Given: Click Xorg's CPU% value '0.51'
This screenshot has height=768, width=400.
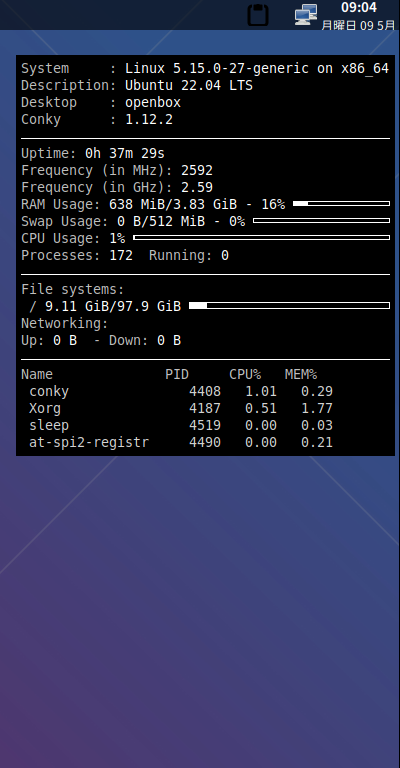Looking at the screenshot, I should click(x=261, y=408).
